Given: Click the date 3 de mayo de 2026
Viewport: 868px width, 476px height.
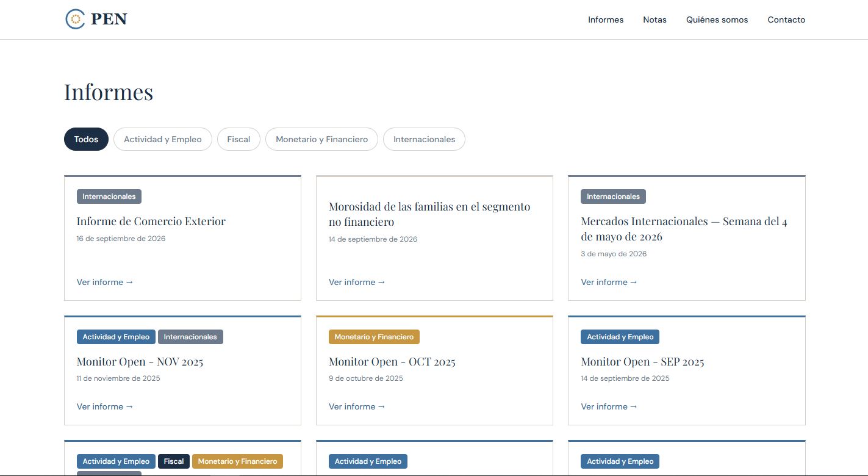Looking at the screenshot, I should pyautogui.click(x=614, y=254).
